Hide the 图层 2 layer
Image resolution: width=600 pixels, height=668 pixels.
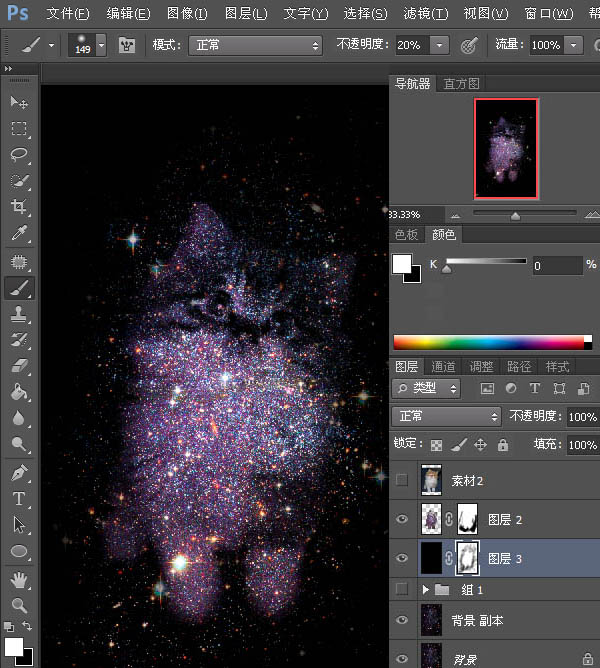[x=402, y=519]
